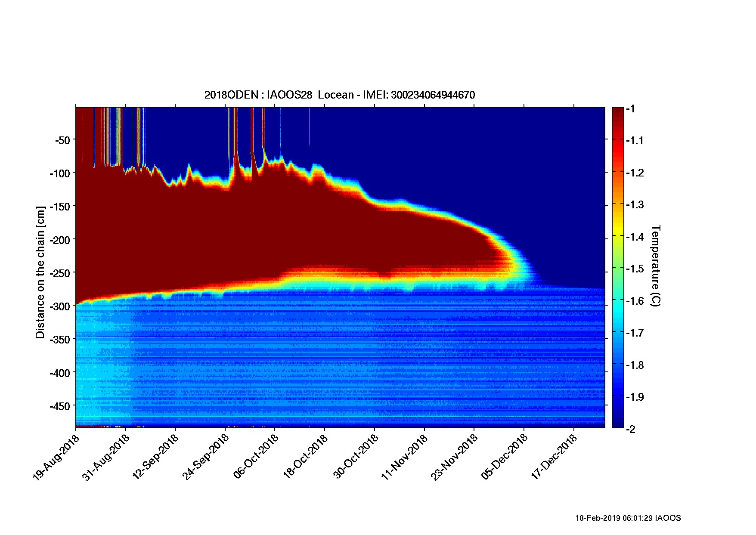756x535 pixels.
Task: Select the 11-Nov-2018 date tick label
Action: click(405, 457)
